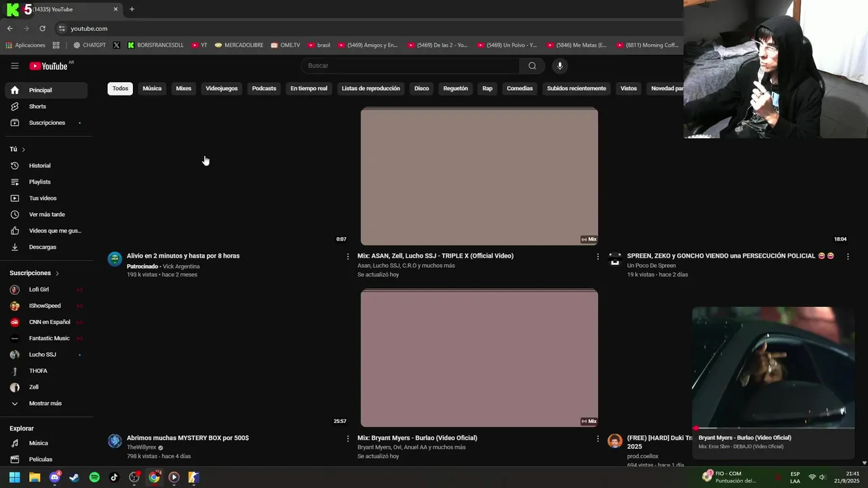Open Tus videos in sidebar
Image resolution: width=868 pixels, height=488 pixels.
point(46,198)
